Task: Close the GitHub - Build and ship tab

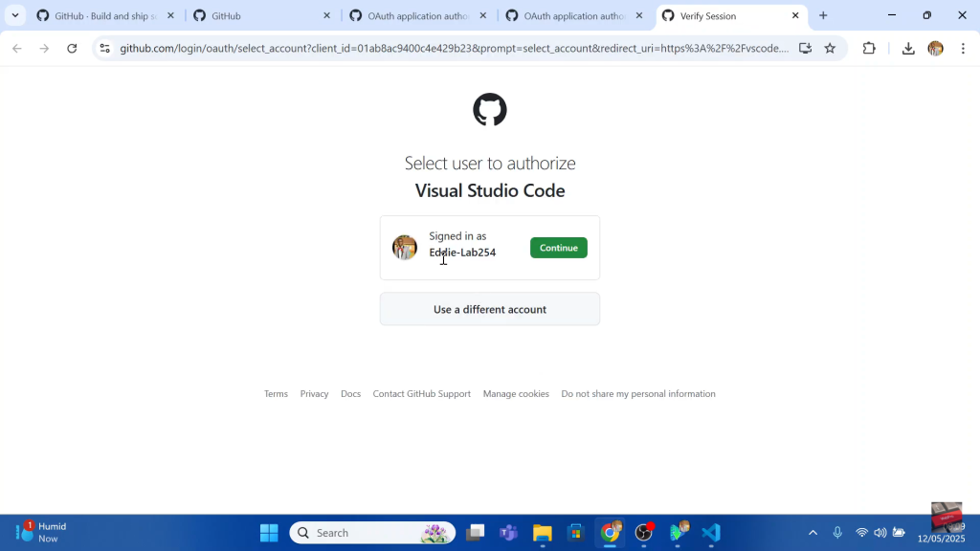Action: click(x=170, y=15)
